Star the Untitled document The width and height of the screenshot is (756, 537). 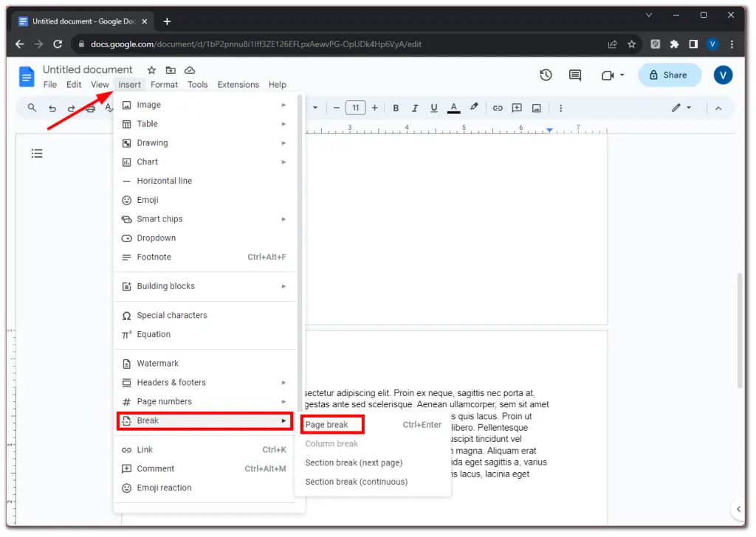[151, 69]
